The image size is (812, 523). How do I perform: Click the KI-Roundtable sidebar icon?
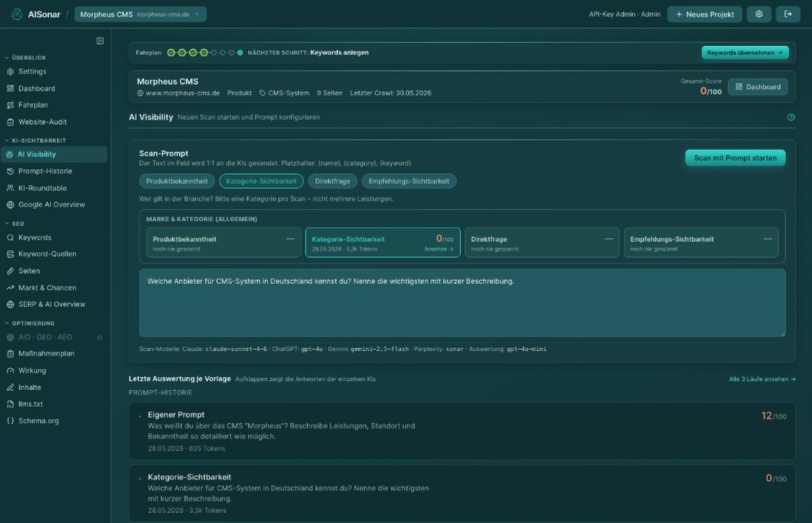pos(10,188)
